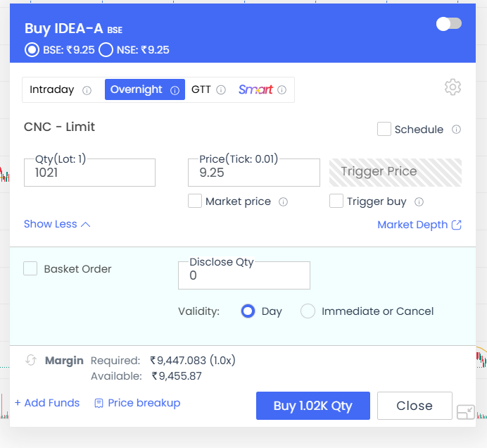Open Price breakup details
The image size is (487, 448).
coord(137,403)
